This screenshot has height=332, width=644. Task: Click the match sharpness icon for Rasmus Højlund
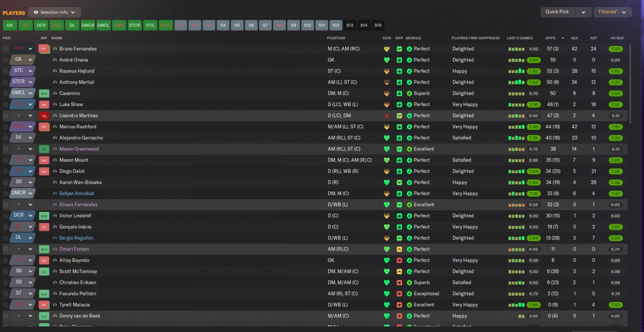[x=399, y=71]
